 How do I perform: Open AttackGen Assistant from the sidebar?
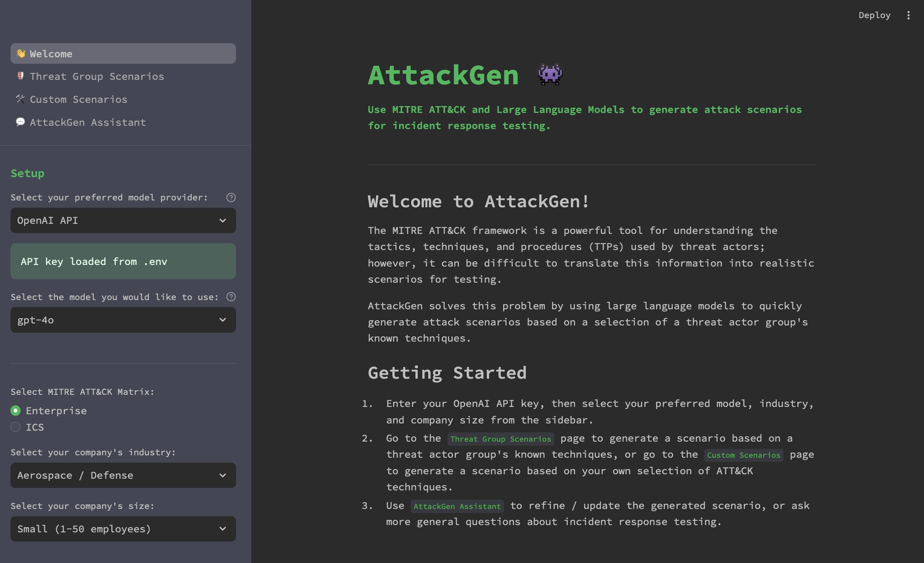pos(88,122)
